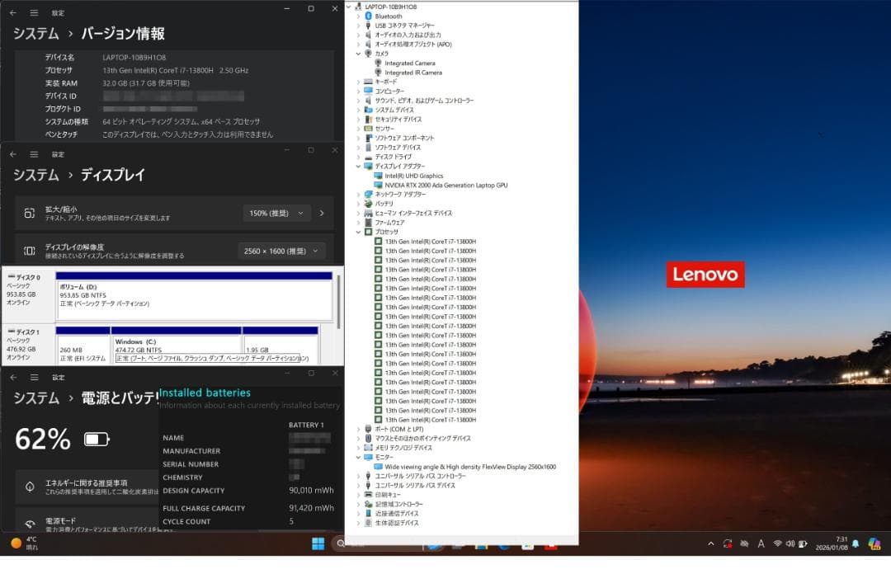Open the hamburger menu in the Display settings window
The width and height of the screenshot is (891, 588).
click(x=34, y=154)
